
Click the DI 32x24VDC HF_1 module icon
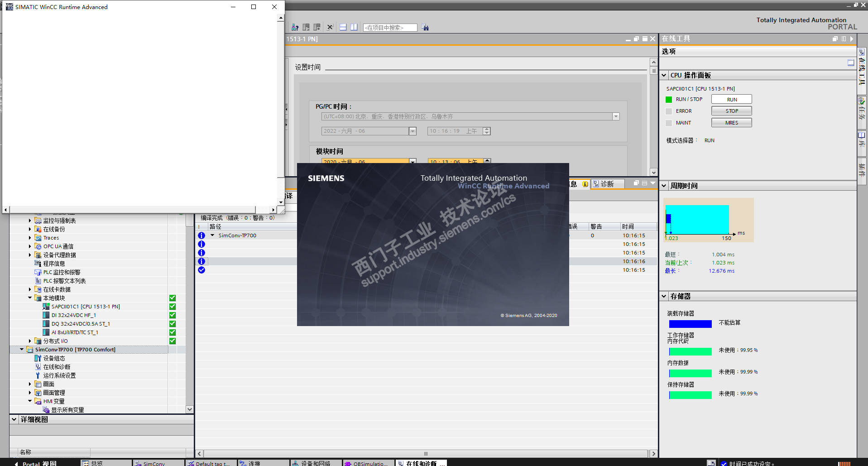[46, 315]
